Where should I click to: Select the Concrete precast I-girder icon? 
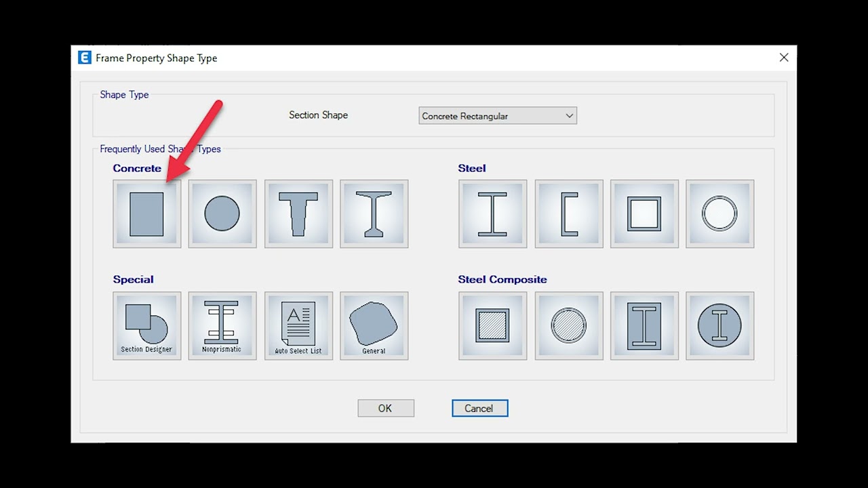pyautogui.click(x=374, y=213)
